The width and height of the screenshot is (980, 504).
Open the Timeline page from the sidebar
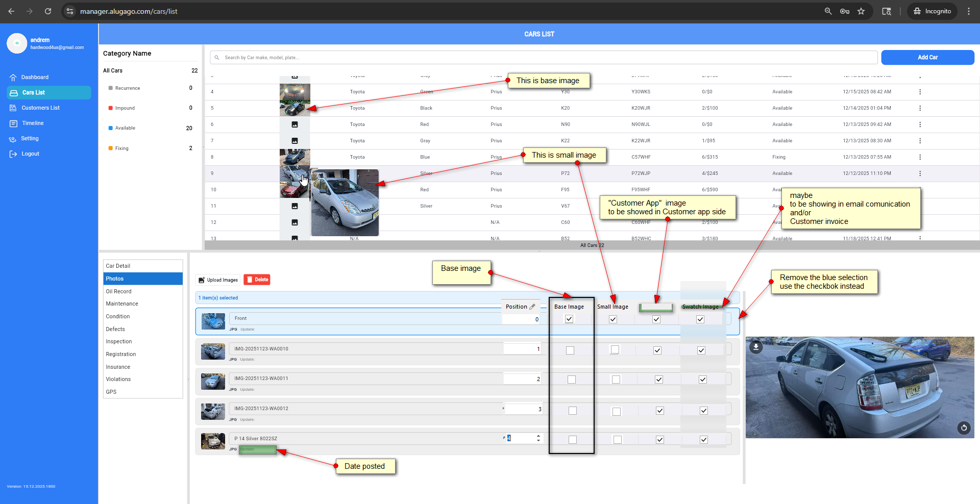(33, 123)
